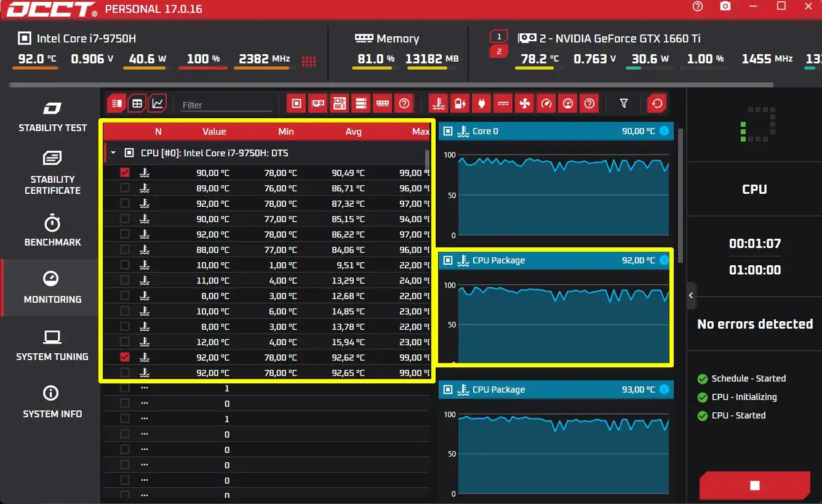Click info icon on 92,00 °C CPU Package graph
Viewport: 822px width, 504px height.
pyautogui.click(x=664, y=260)
